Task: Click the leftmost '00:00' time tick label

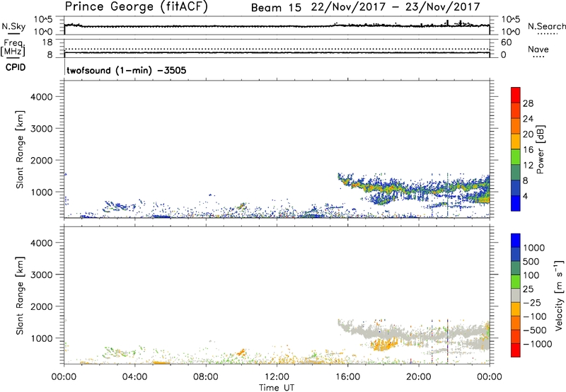Action: [x=64, y=377]
